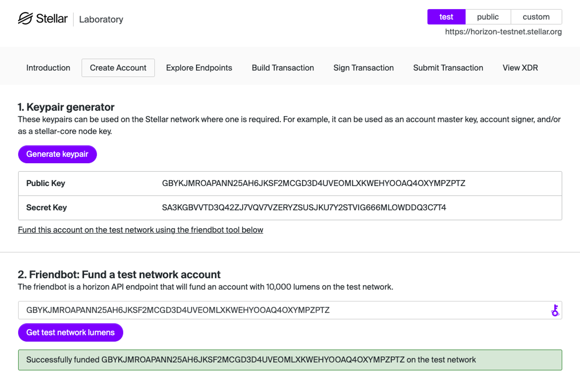This screenshot has height=392, width=580.
Task: Select the custom network option
Action: coord(536,17)
